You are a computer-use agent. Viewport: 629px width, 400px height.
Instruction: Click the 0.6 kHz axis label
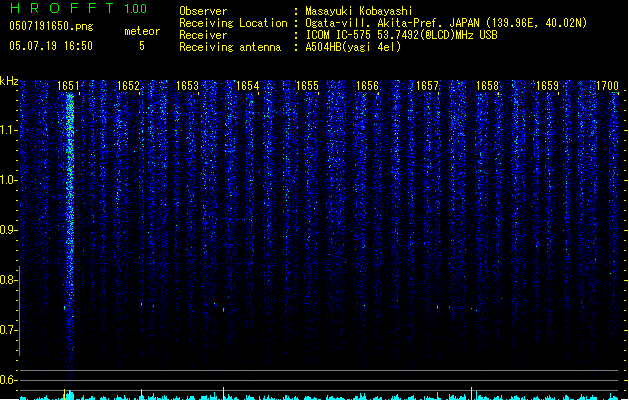[x=8, y=380]
